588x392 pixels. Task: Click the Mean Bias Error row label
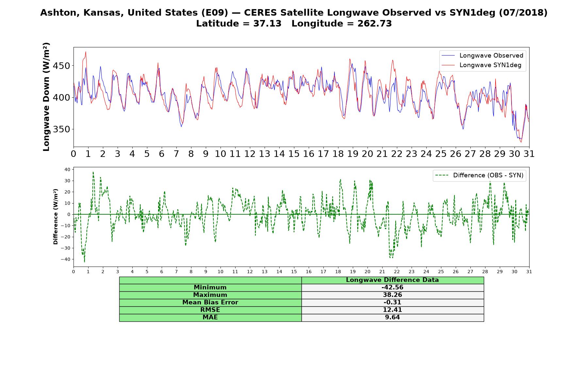point(210,302)
